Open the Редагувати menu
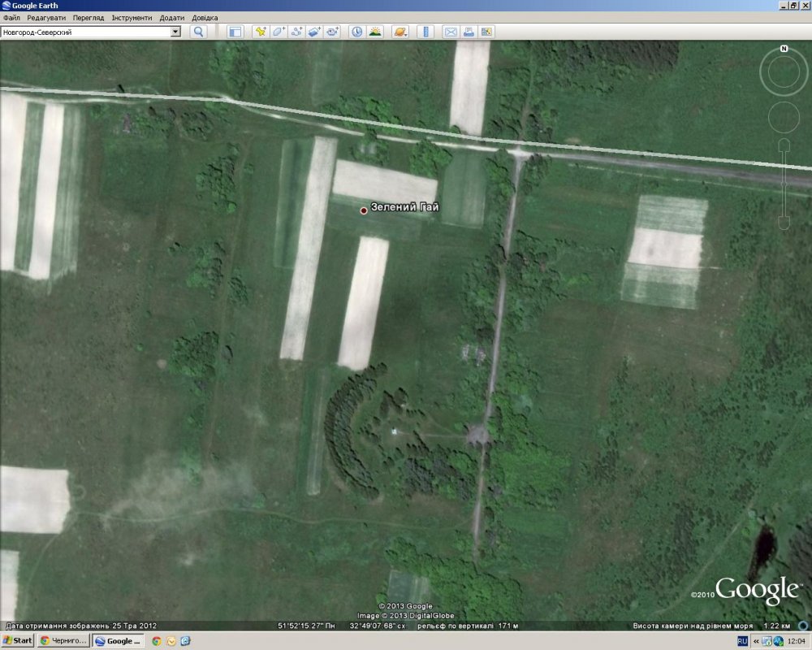Image resolution: width=812 pixels, height=650 pixels. point(46,18)
